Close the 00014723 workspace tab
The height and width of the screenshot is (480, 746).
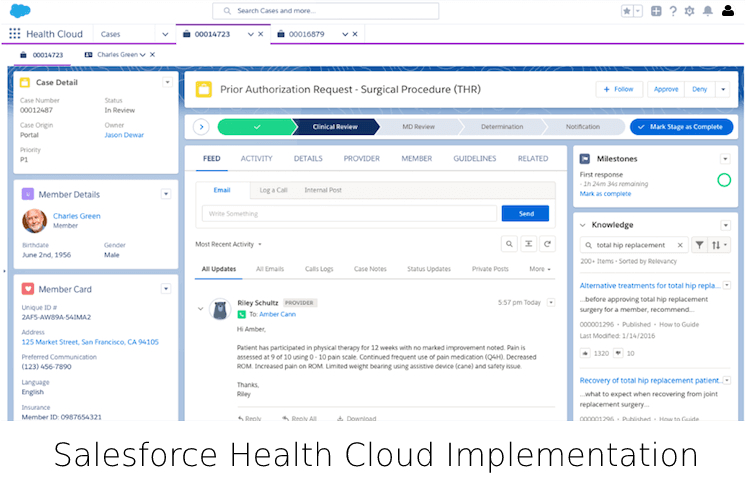[261, 34]
